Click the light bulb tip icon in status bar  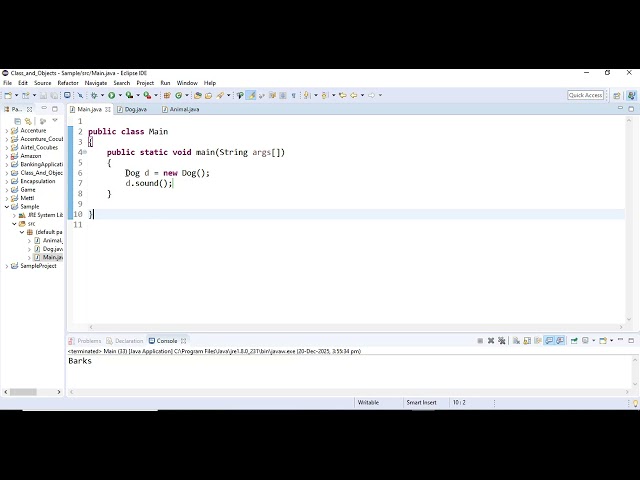pyautogui.click(x=636, y=404)
